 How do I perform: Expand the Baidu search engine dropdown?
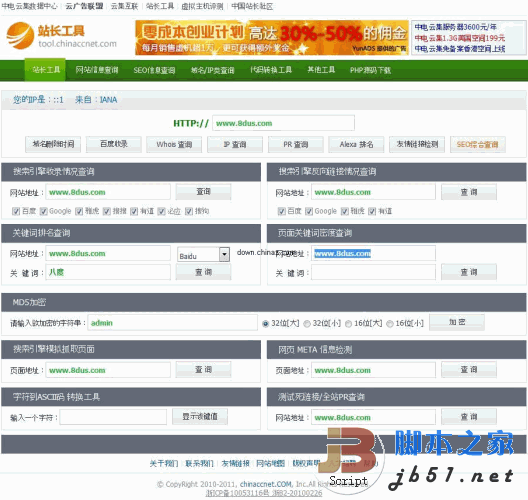coord(224,254)
